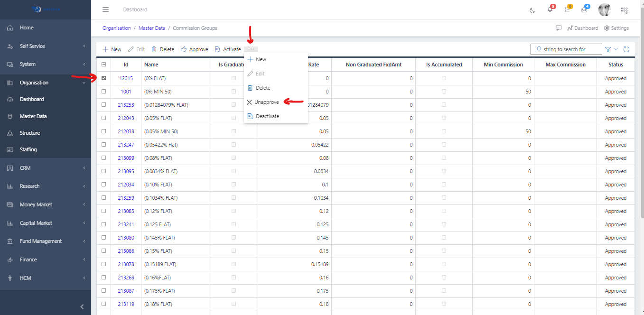Select Unapprove from the dropdown menu
The image size is (644, 315).
(x=266, y=102)
